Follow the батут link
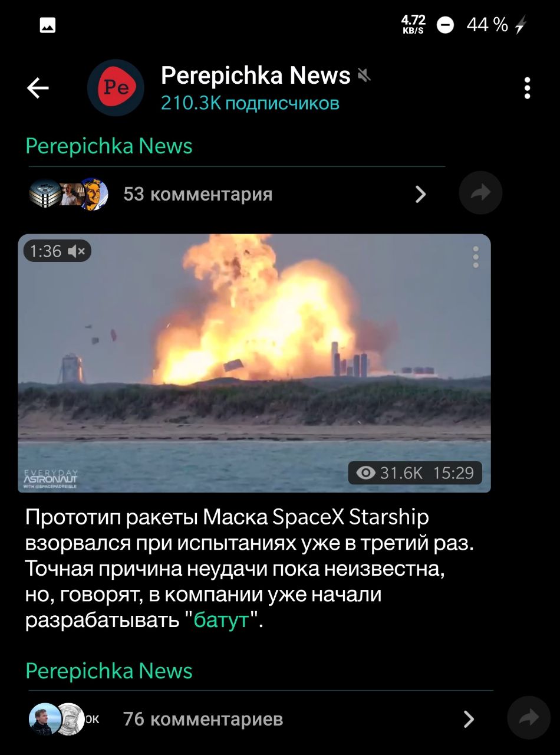Screen dimensions: 560x755 221,621
